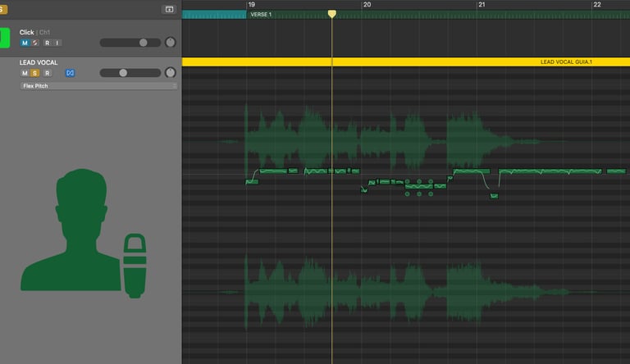
Task: Record-enable the LEAD VOCAL track
Action: click(x=48, y=73)
